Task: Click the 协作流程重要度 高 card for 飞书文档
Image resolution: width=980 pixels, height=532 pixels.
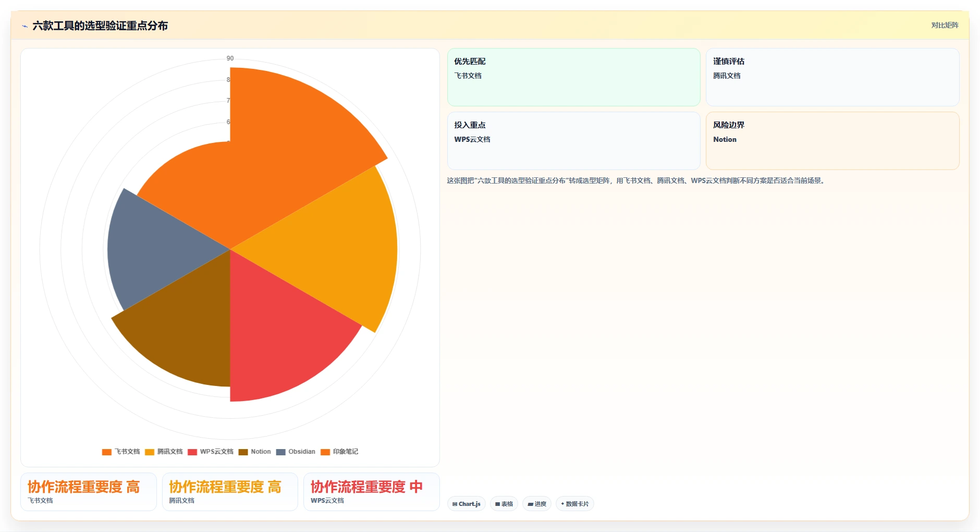Action: click(89, 492)
